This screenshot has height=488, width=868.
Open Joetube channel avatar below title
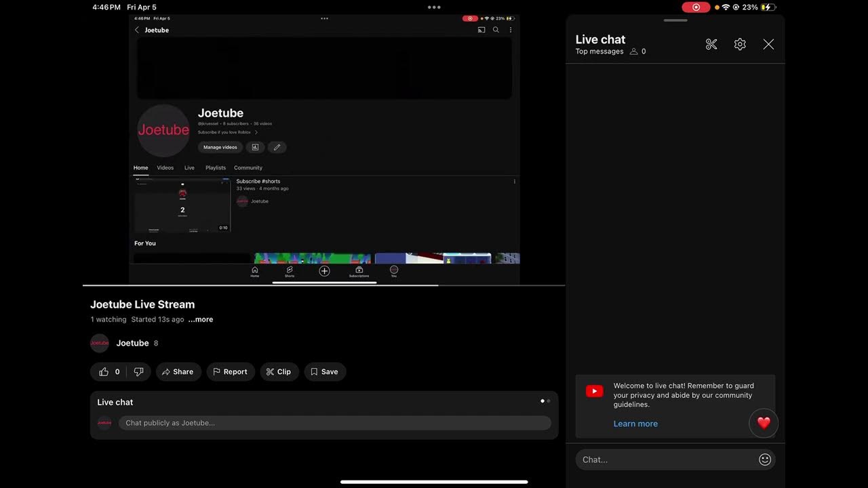(100, 343)
